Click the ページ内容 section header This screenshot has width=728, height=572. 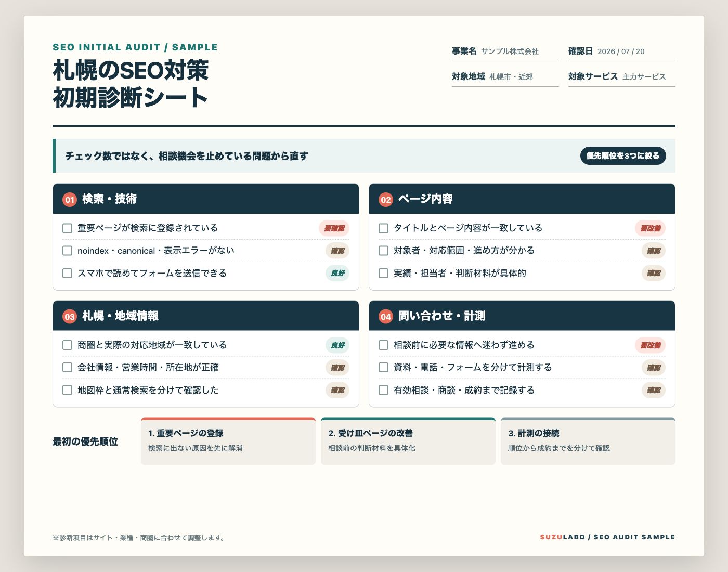coord(522,199)
